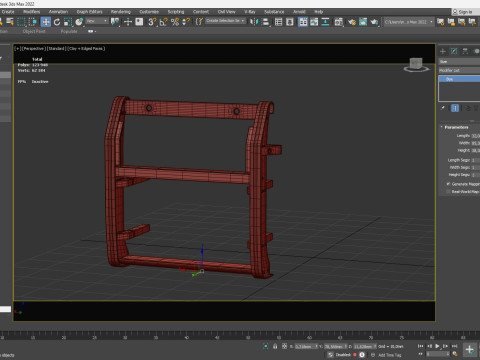Click Select by Name icon
The width and height of the screenshot is (480, 360).
(x=10, y=22)
